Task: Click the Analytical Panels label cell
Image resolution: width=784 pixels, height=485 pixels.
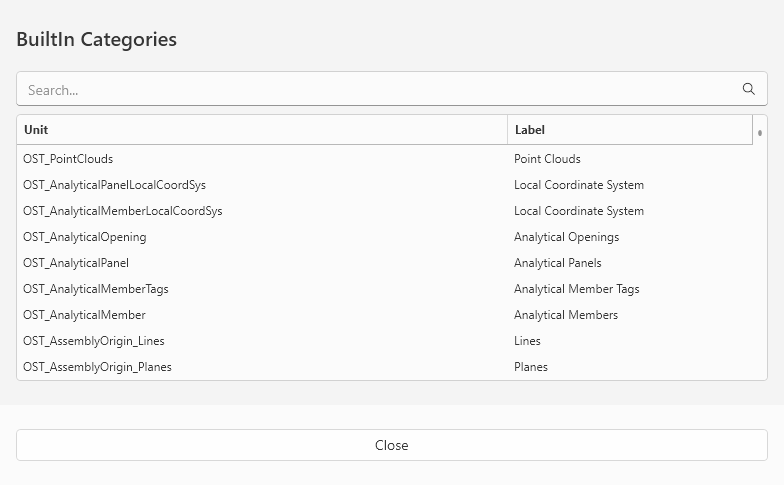Action: (x=557, y=263)
